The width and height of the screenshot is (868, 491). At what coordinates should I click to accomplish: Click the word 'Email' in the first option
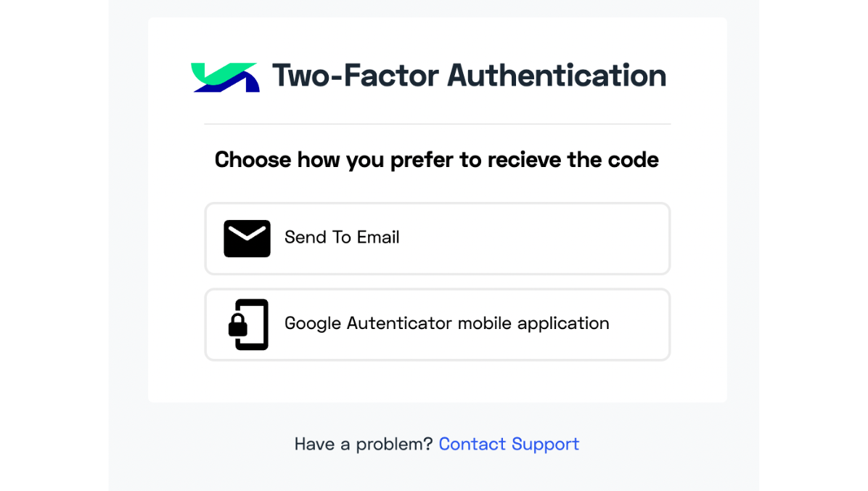(x=378, y=238)
